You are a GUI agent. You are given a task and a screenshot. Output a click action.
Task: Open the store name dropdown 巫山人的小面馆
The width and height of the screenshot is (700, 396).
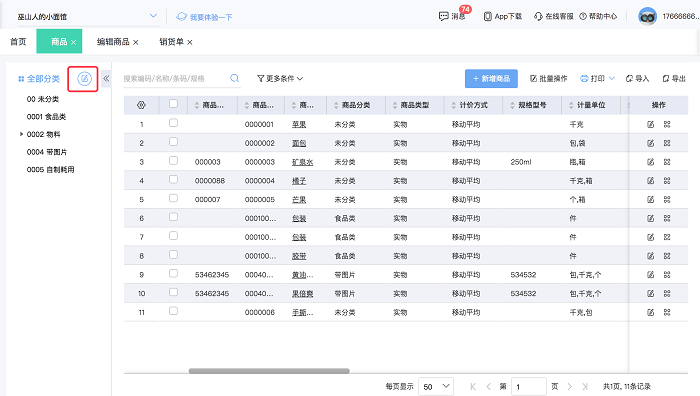(x=87, y=17)
